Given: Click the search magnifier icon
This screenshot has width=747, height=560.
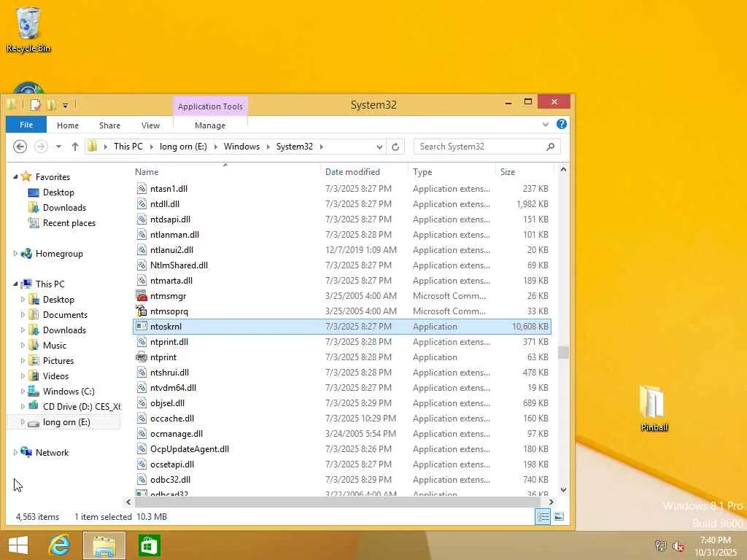Looking at the screenshot, I should (x=550, y=147).
